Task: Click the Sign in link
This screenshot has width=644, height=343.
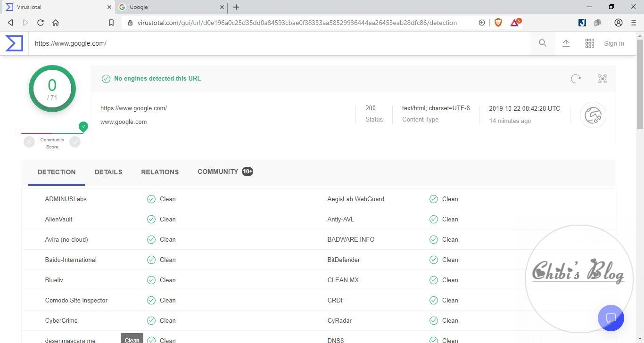Action: pos(614,43)
